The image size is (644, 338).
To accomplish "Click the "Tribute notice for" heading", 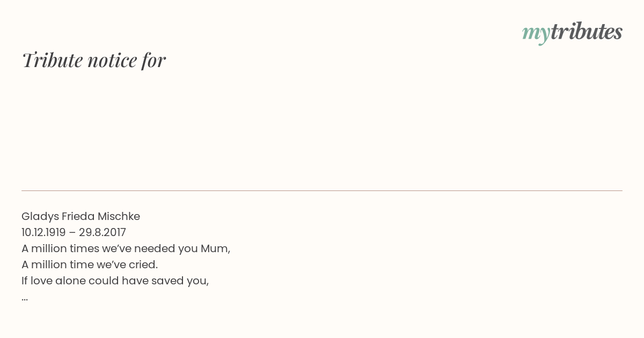I will tap(93, 60).
